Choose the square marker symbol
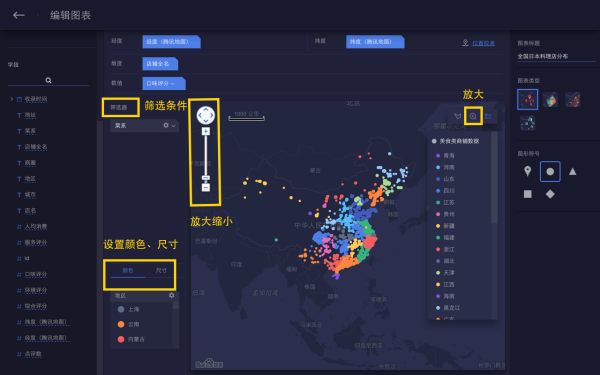The image size is (600, 375). point(527,194)
